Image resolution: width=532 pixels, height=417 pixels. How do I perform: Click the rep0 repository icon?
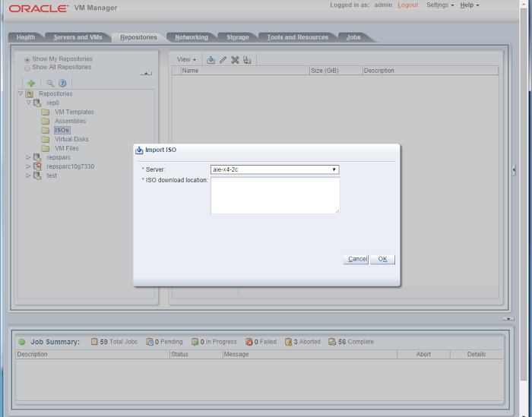pyautogui.click(x=37, y=103)
